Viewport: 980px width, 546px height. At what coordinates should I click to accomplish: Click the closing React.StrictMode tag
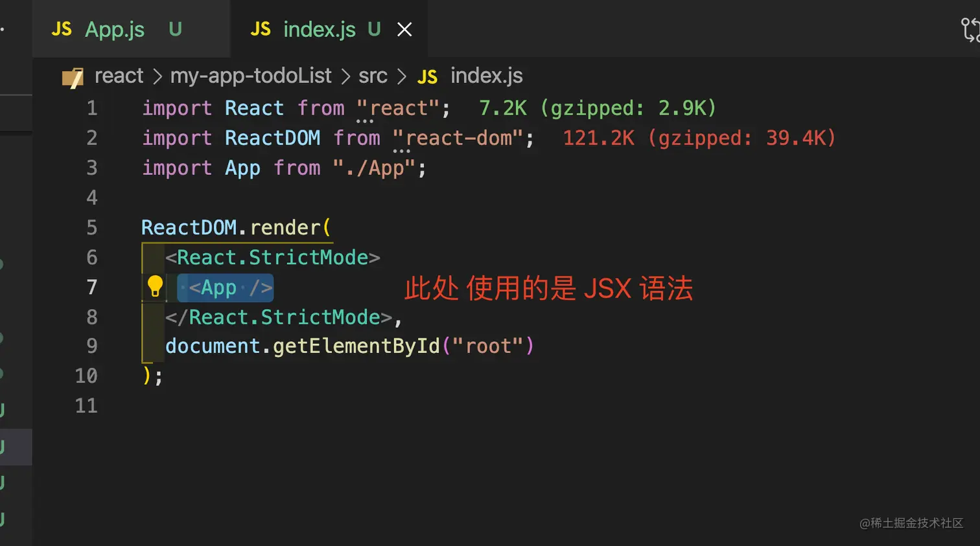279,317
